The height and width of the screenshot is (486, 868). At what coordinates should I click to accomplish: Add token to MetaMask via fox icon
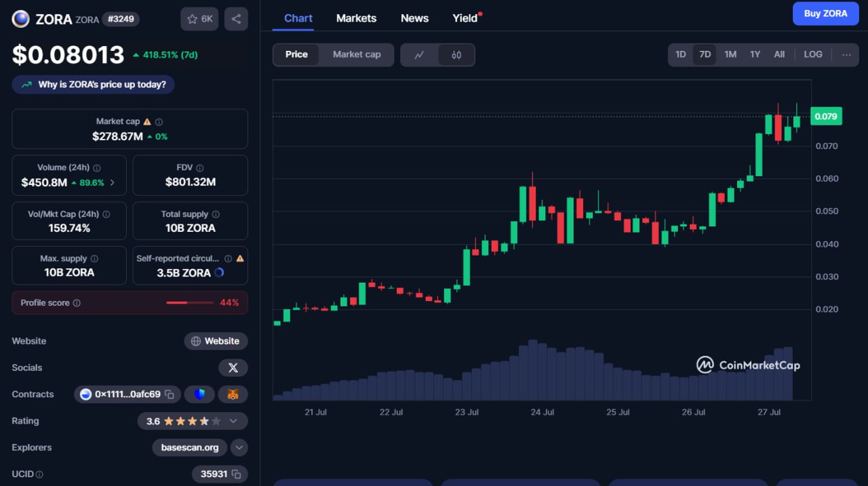233,394
